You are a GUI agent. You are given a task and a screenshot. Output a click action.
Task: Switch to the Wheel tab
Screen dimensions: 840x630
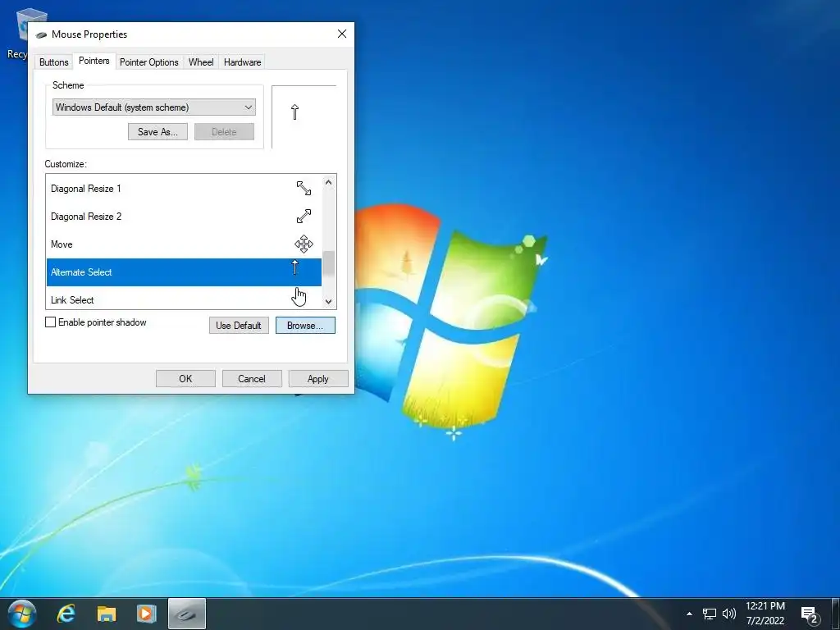201,62
